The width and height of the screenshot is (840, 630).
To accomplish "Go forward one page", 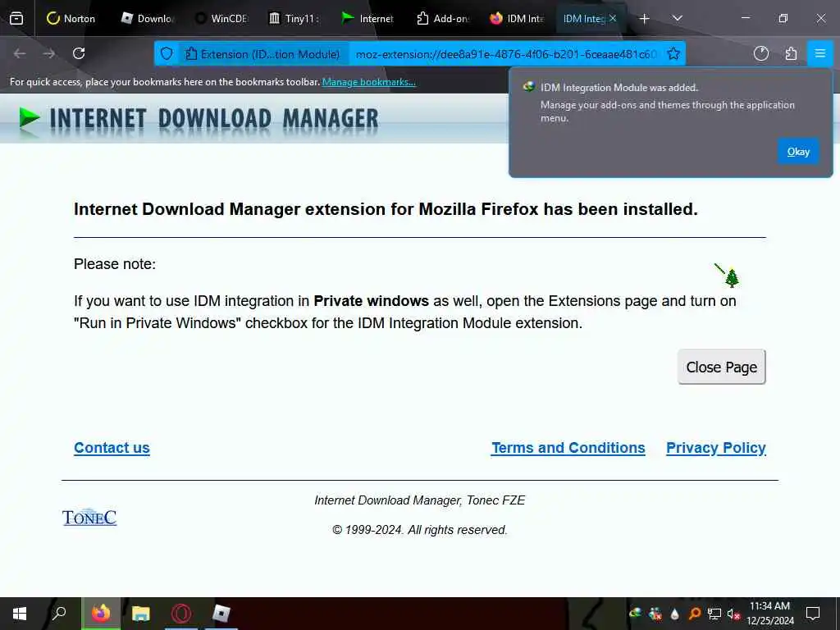I will click(48, 53).
